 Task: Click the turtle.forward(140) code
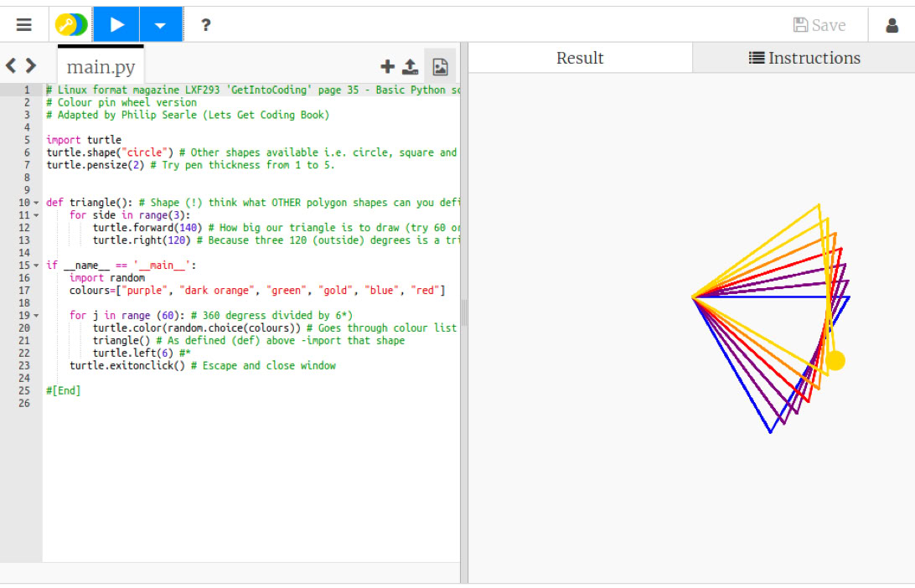point(147,228)
